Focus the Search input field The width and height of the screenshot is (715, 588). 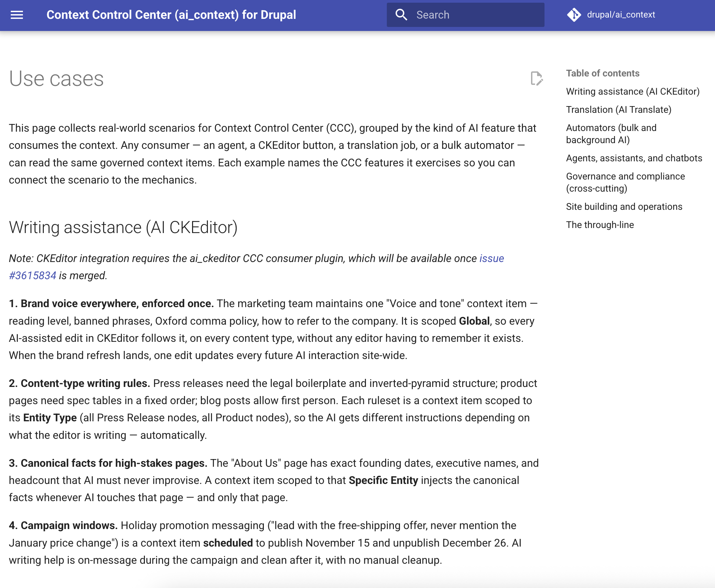pos(466,15)
